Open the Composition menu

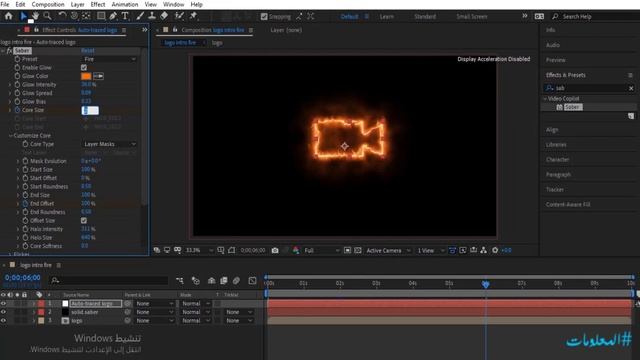click(48, 4)
